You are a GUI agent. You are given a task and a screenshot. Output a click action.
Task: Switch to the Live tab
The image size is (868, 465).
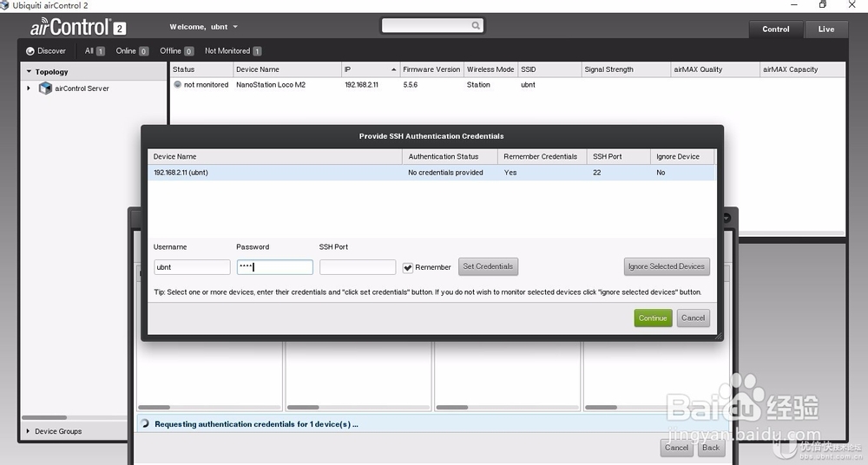[826, 29]
